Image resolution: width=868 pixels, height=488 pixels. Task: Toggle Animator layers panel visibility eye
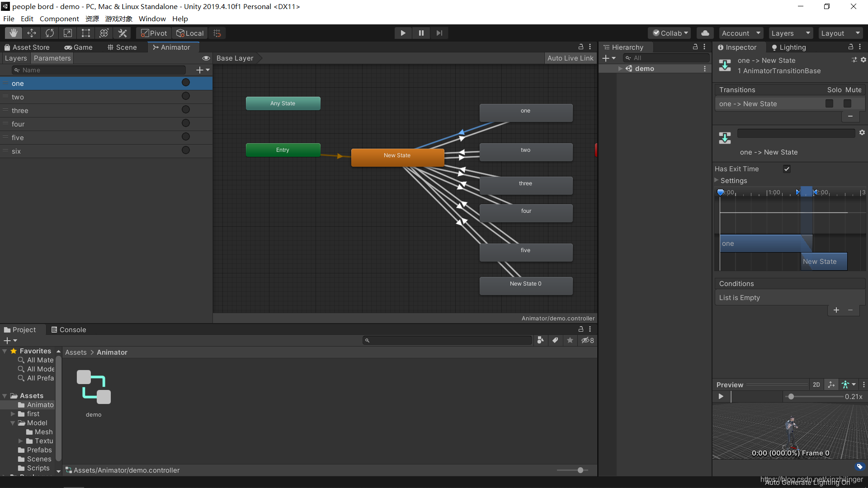(x=206, y=58)
